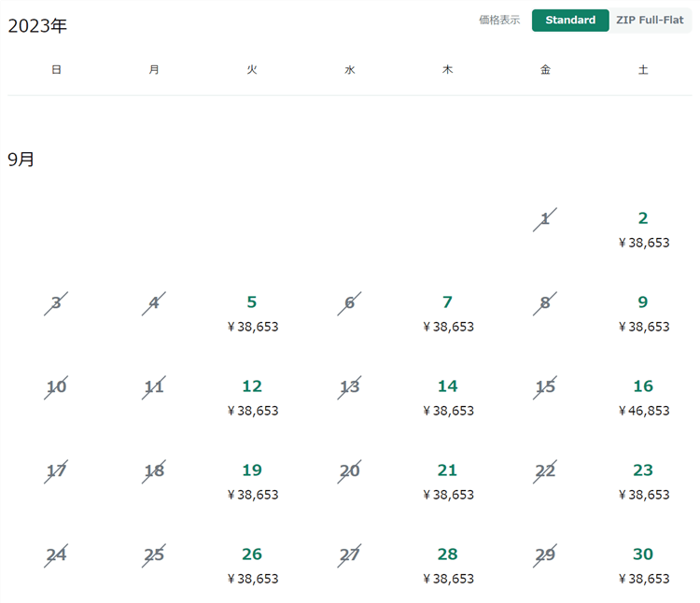Choose September 14 on the calendar
Screen dimensions: 700x603
tap(448, 397)
